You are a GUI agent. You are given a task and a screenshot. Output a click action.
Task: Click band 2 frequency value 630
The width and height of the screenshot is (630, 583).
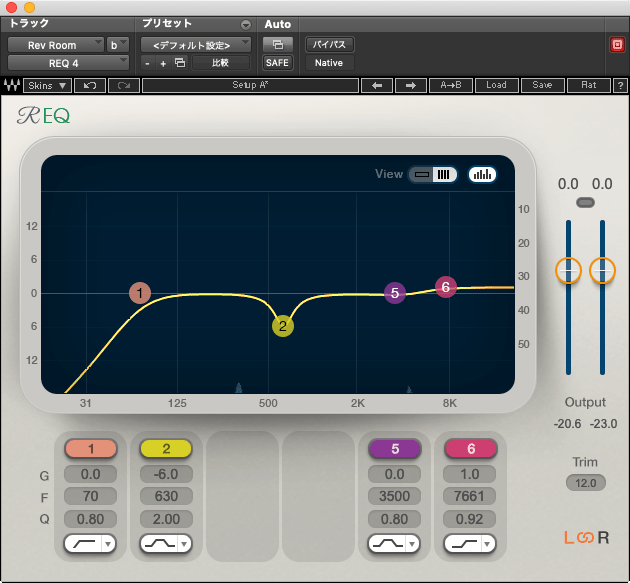(x=166, y=496)
